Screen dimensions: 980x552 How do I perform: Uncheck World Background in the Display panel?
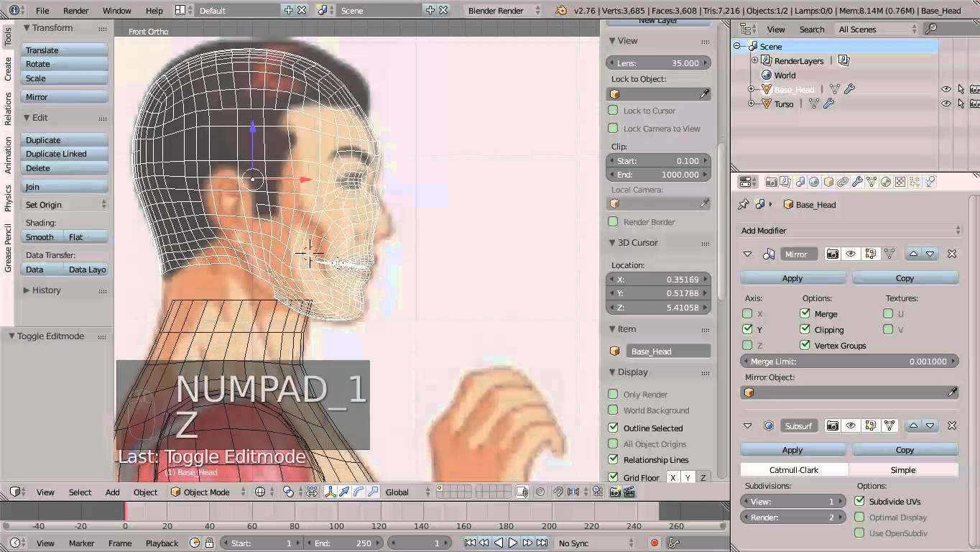(x=614, y=410)
